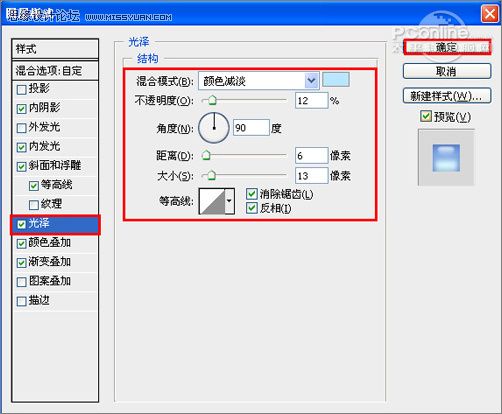
Task: Enable the 描边 stroke checkbox
Action: (x=21, y=301)
